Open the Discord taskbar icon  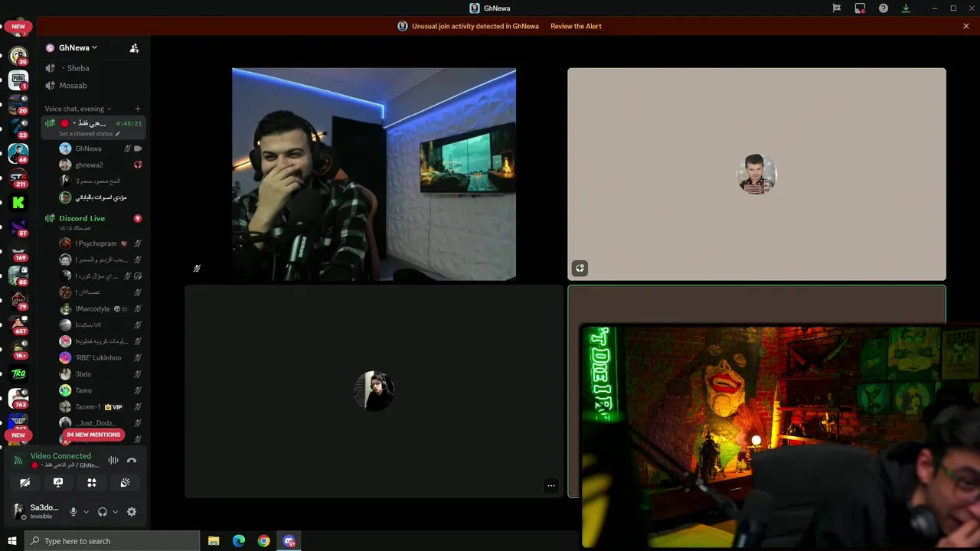click(289, 541)
